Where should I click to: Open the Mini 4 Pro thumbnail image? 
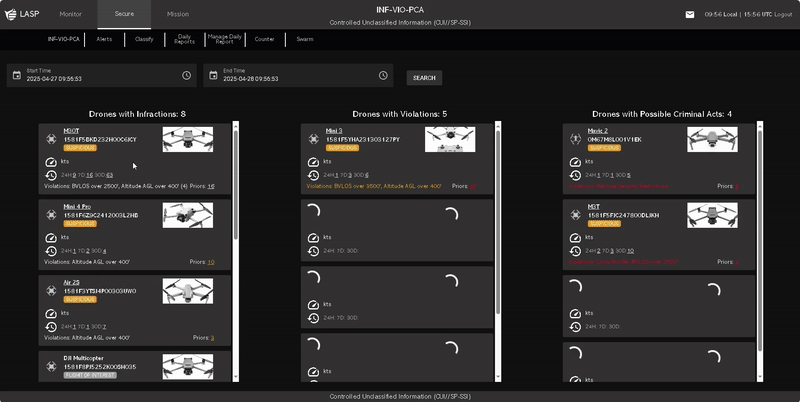pos(188,215)
